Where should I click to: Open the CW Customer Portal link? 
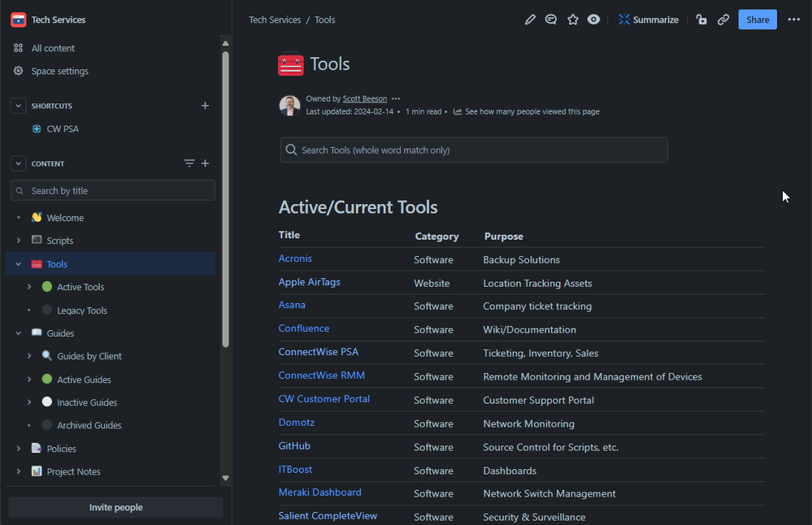[x=323, y=399]
